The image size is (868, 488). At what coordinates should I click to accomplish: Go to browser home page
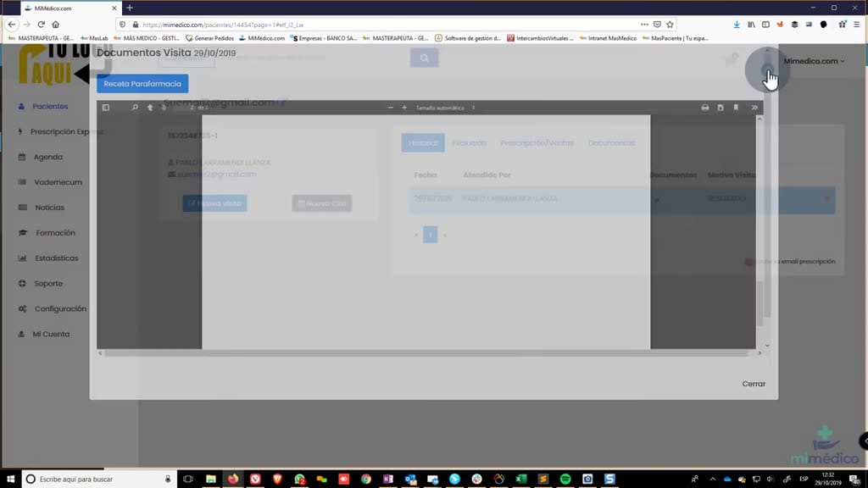click(55, 25)
